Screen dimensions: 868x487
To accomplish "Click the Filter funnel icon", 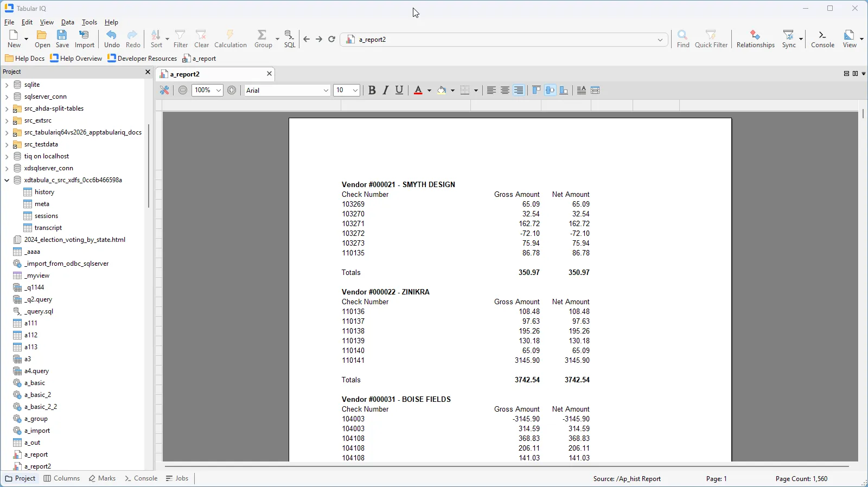I will pos(181,39).
